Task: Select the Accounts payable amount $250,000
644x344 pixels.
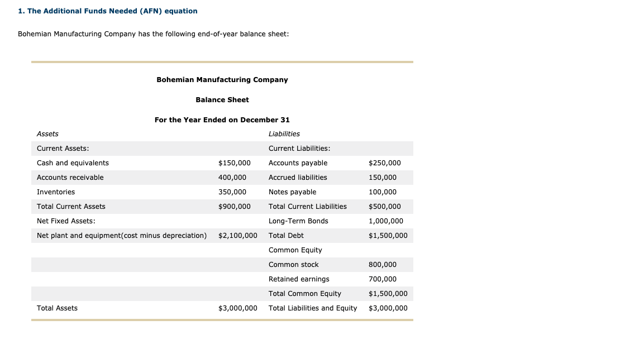Action: (x=385, y=163)
